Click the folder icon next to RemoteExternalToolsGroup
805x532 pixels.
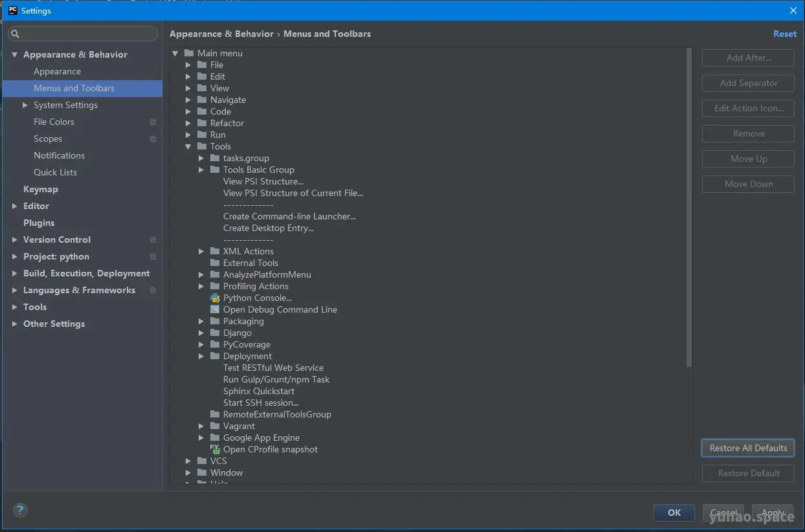[215, 414]
